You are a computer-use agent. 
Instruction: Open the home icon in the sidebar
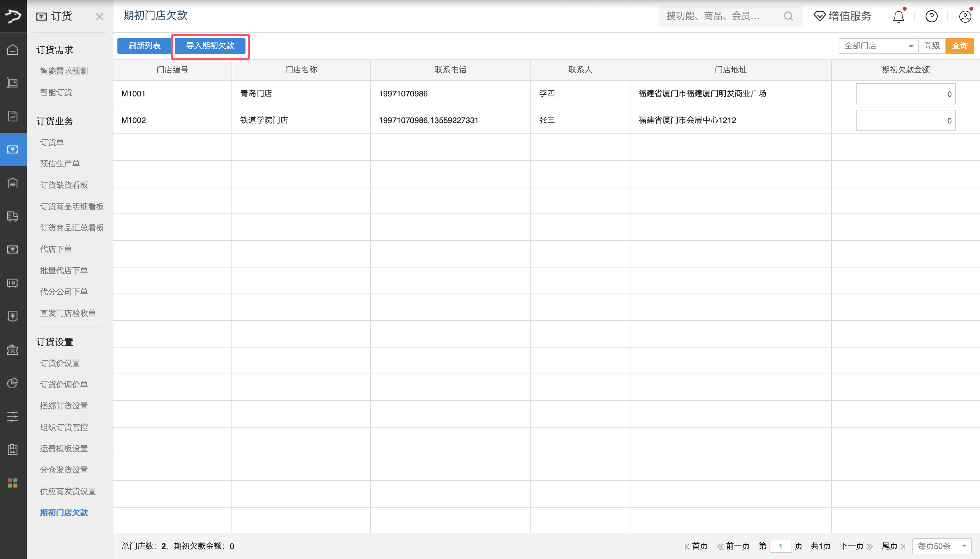point(13,49)
